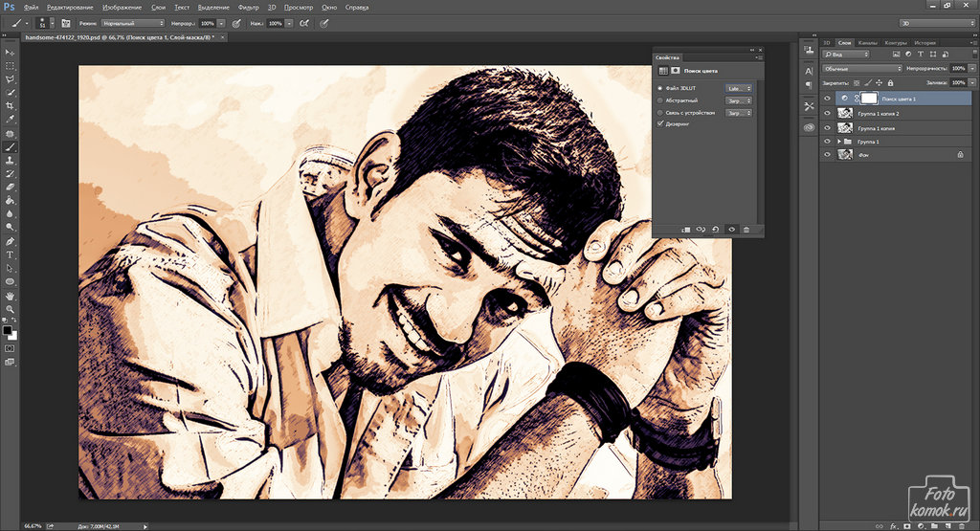Click the trash icon in Properties panel
This screenshot has width=980, height=531.
[x=746, y=230]
